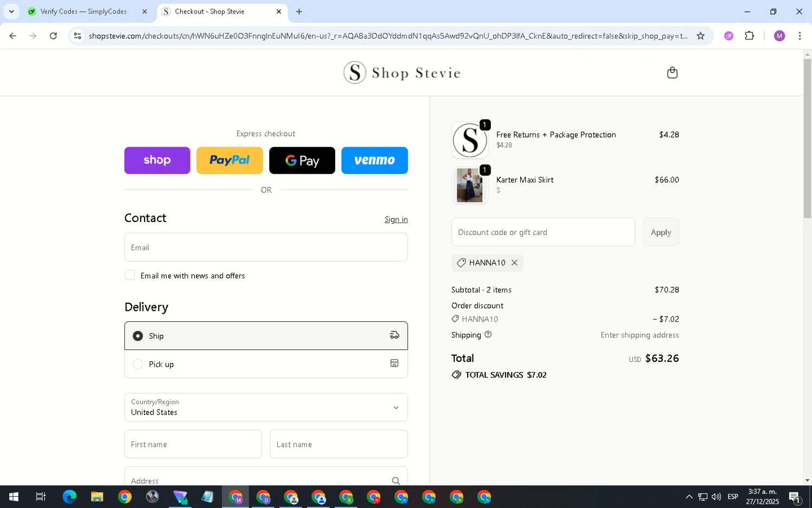Open the shopping bag cart icon
The height and width of the screenshot is (508, 812).
[672, 73]
